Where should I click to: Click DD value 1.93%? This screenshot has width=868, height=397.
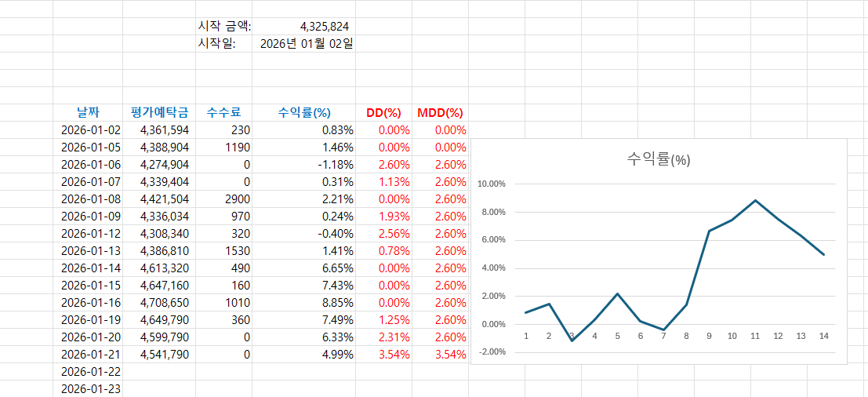tap(394, 216)
